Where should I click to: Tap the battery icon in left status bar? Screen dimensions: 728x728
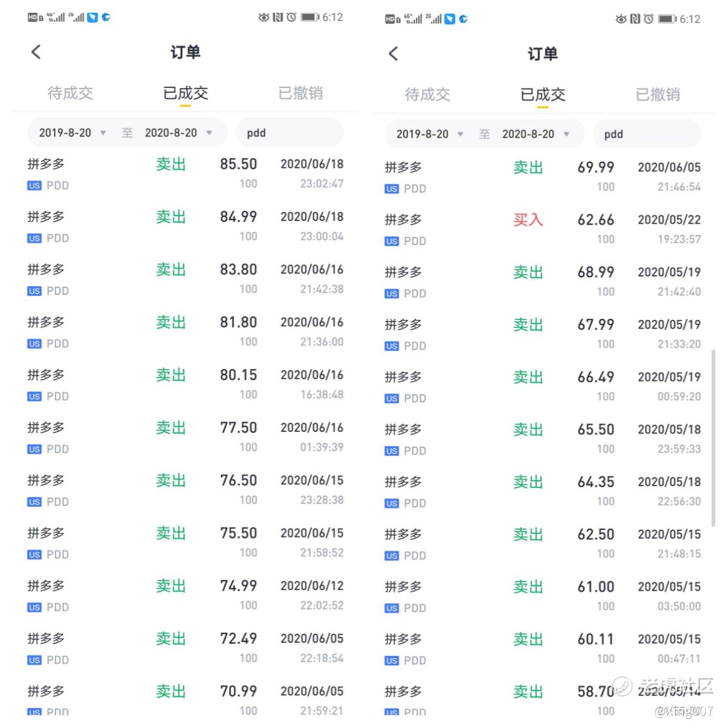(x=310, y=18)
